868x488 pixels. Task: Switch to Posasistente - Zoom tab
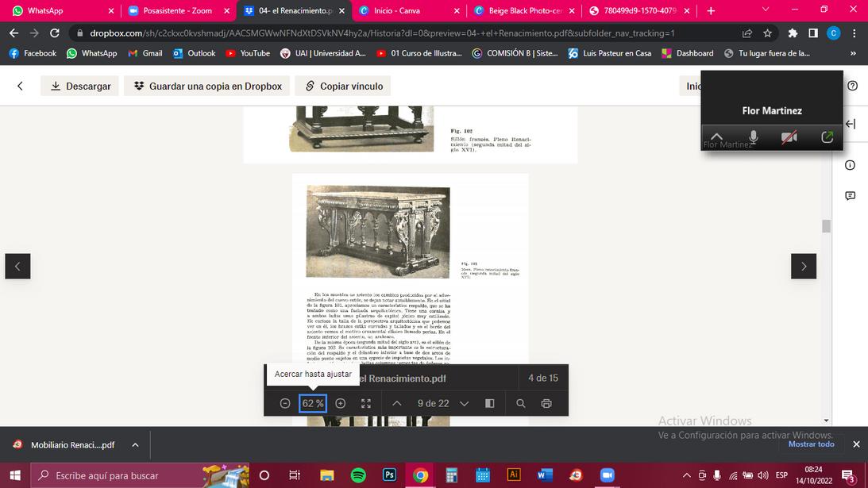point(179,10)
